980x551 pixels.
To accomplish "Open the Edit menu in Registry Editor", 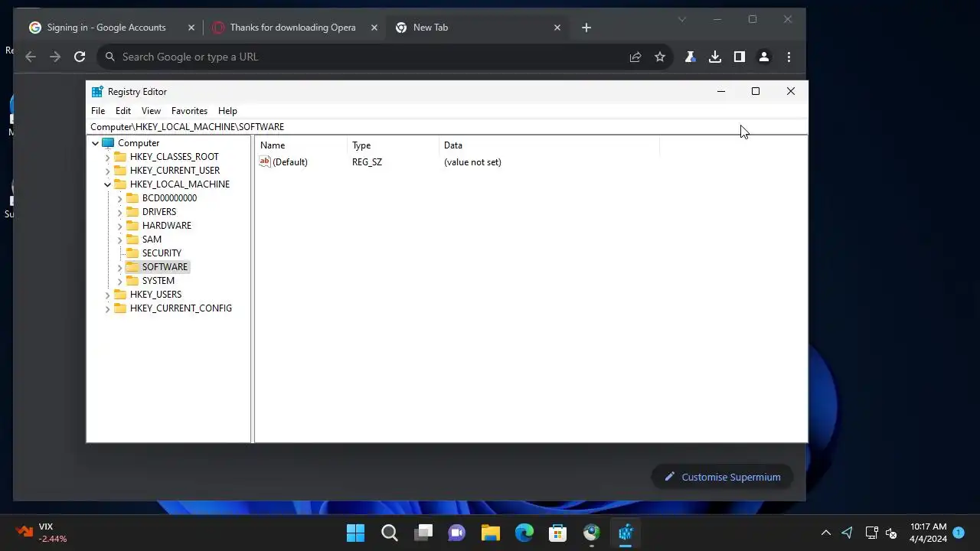I will pyautogui.click(x=123, y=111).
